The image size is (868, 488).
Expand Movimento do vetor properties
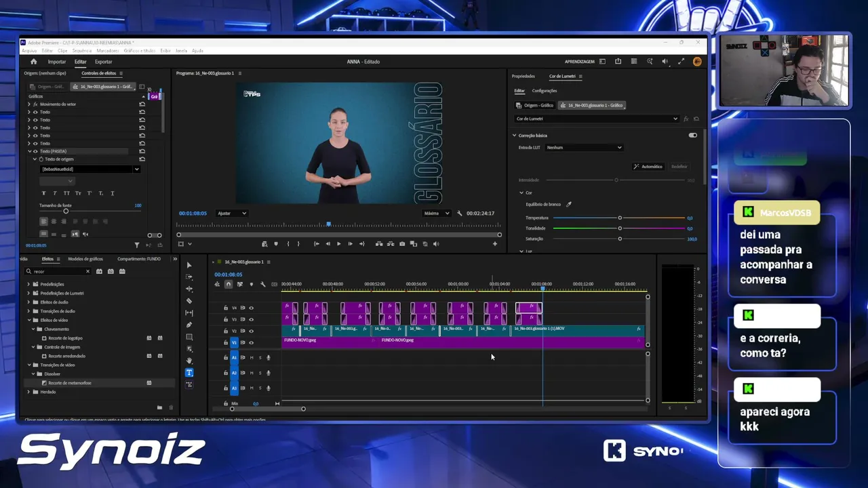(x=30, y=104)
